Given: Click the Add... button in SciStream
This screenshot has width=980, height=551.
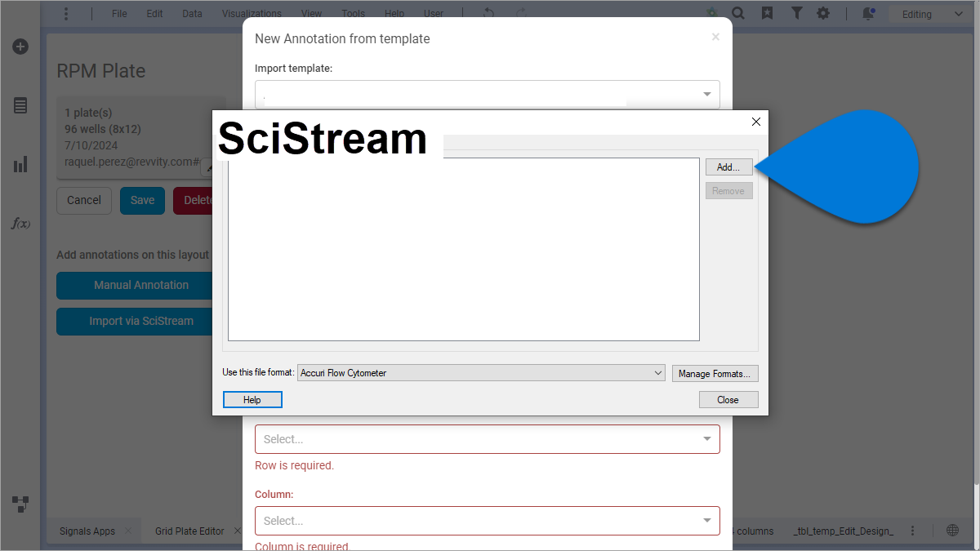Looking at the screenshot, I should pyautogui.click(x=728, y=167).
